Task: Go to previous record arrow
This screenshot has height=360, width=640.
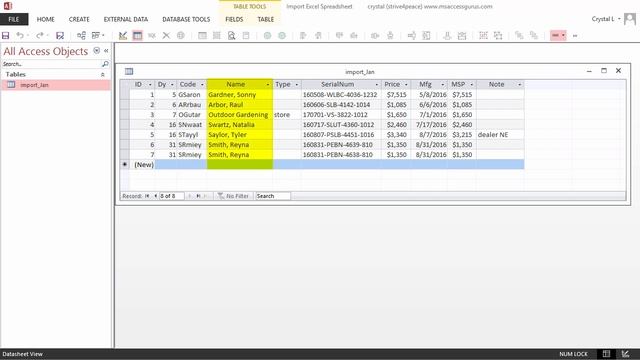Action: pyautogui.click(x=156, y=196)
